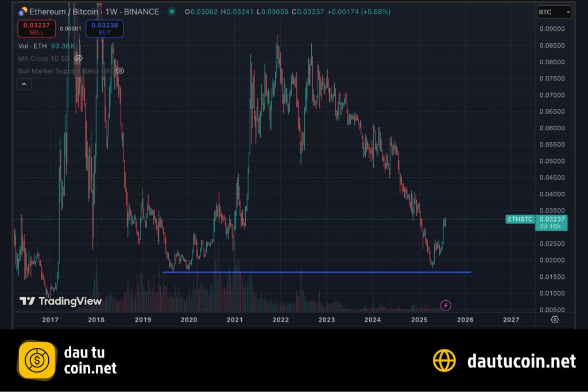588x392 pixels.
Task: Click the 2026 label on the time axis
Action: pyautogui.click(x=465, y=320)
